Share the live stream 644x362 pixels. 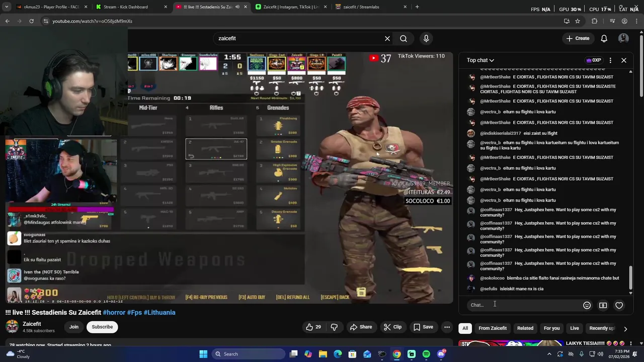[x=361, y=327]
